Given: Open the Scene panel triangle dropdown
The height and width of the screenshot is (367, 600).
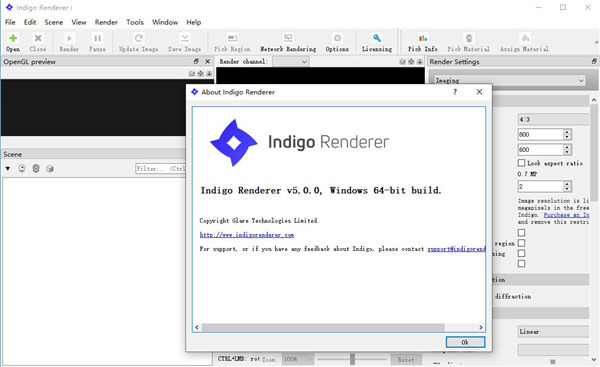Looking at the screenshot, I should [x=8, y=168].
